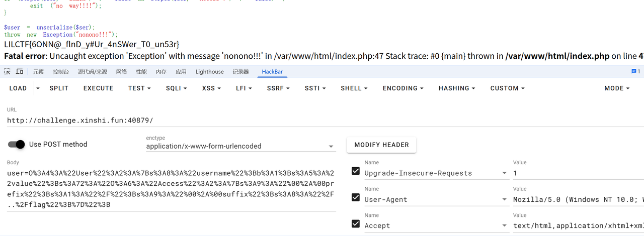Click the SPLIT button
644x236 pixels.
(x=59, y=88)
